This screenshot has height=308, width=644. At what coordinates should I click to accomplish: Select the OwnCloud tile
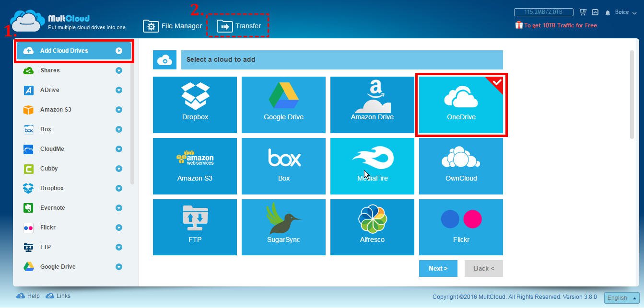click(461, 166)
